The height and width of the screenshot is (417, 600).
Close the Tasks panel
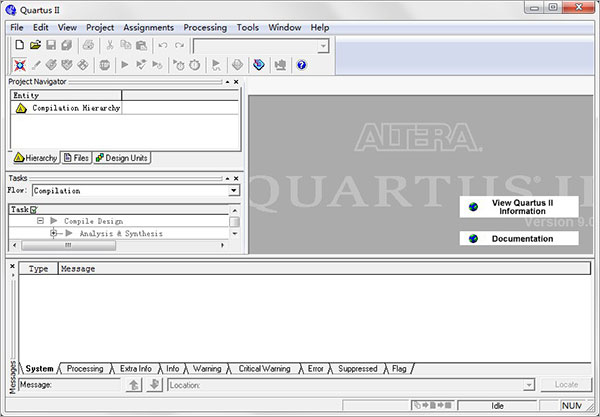[x=236, y=178]
